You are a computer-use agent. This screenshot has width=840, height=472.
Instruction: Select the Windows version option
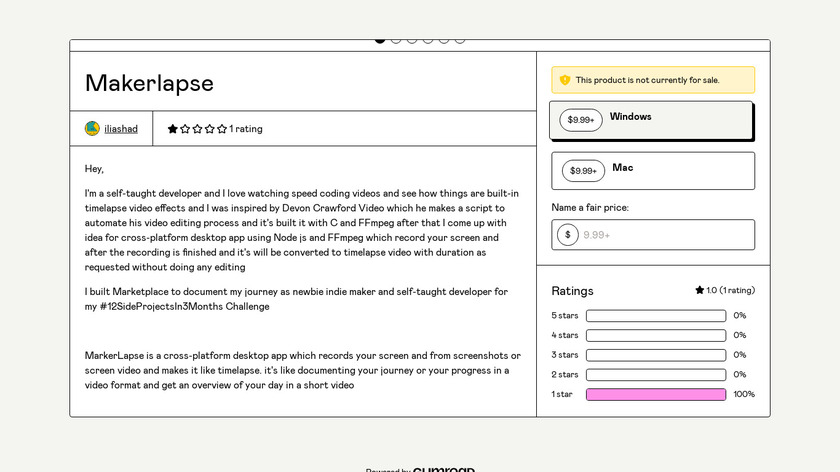coord(650,120)
